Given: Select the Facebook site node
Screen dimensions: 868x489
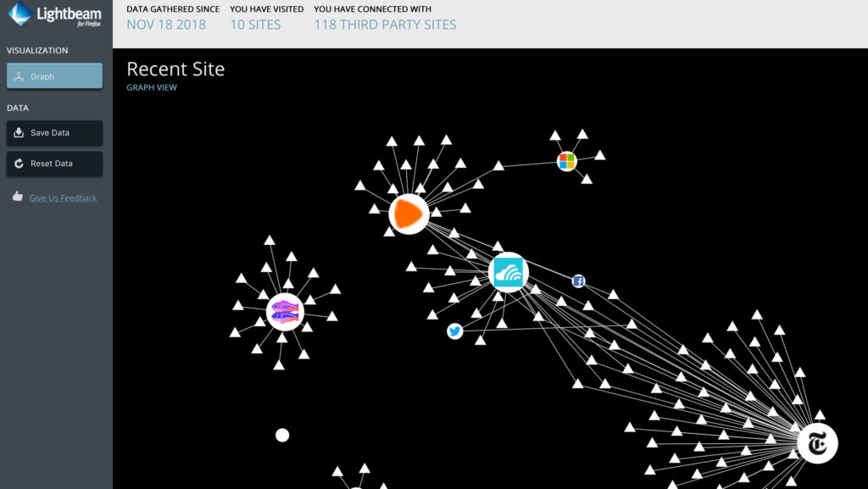Looking at the screenshot, I should [x=578, y=281].
